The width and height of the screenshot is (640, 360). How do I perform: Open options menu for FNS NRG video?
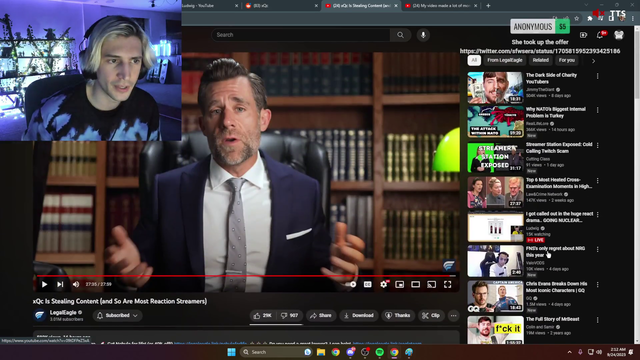coord(598,249)
